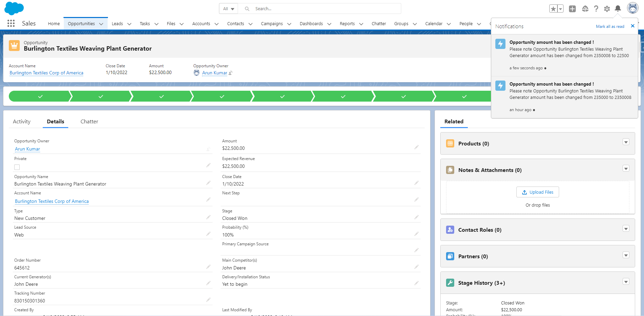Open the Contact Roles menu arrow
Screen dimensions: 644x316
(626, 229)
